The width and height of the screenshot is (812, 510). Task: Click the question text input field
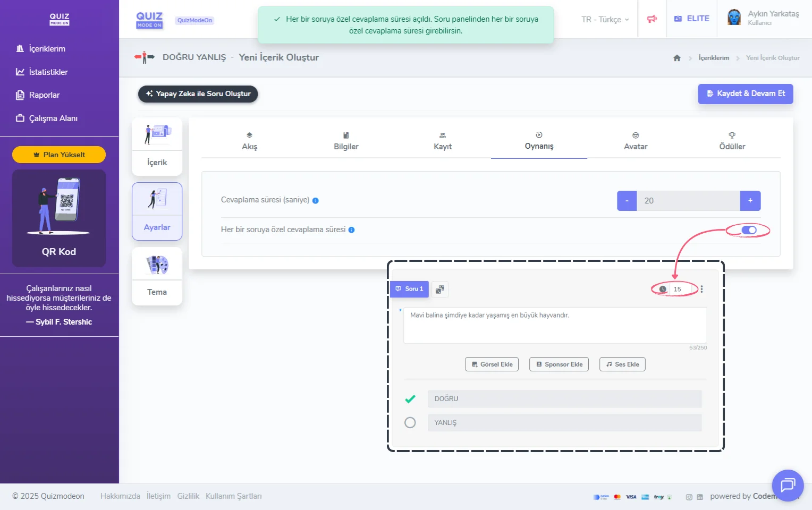[554, 325]
